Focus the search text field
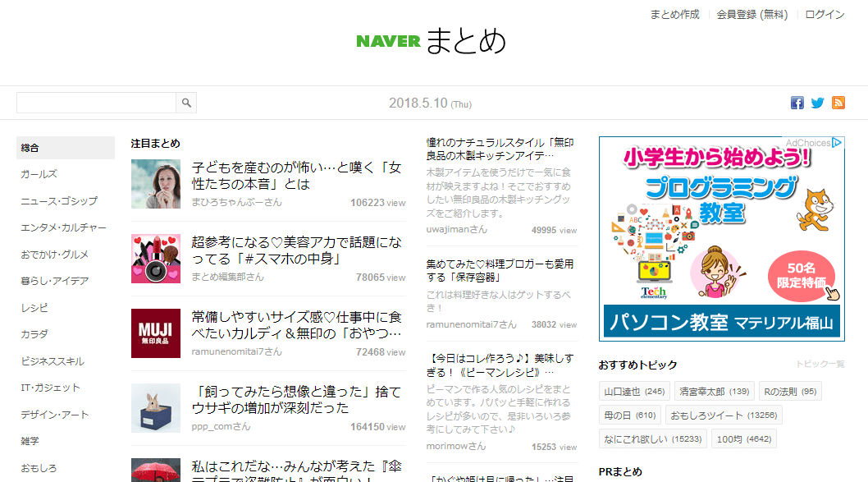Viewport: 868px width, 482px height. tap(96, 103)
